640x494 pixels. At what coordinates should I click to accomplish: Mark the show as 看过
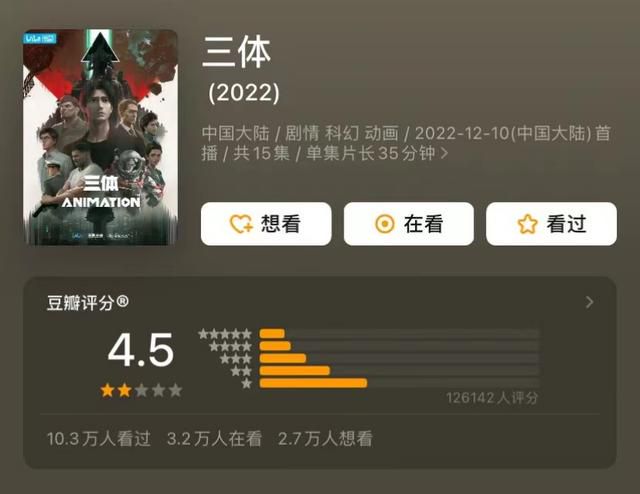tap(551, 224)
